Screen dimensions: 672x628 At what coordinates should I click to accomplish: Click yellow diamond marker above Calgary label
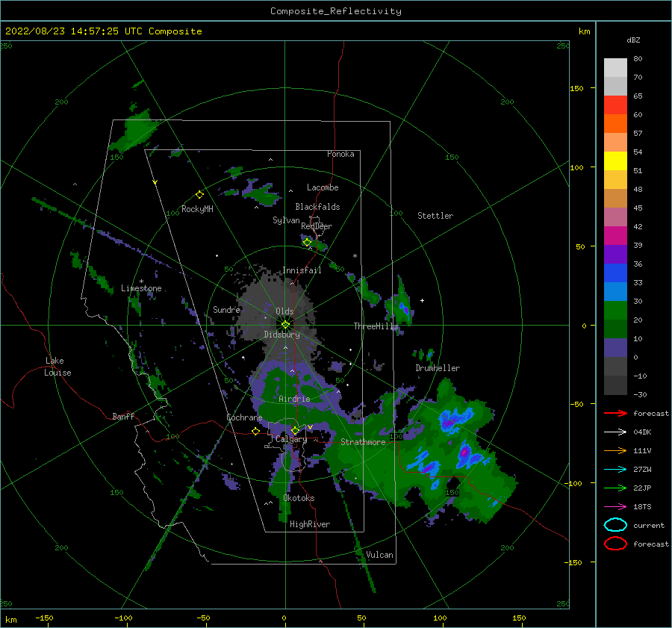point(295,430)
